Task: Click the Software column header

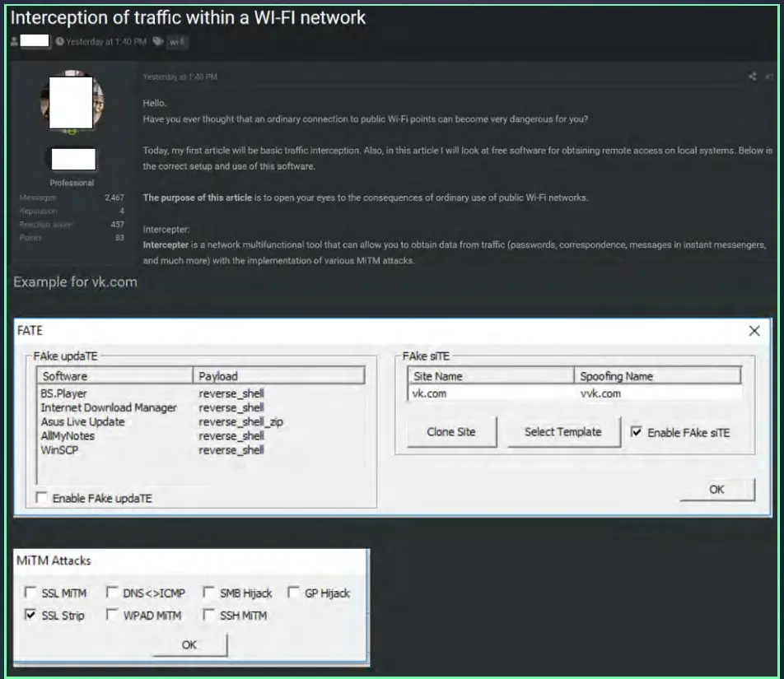Action: [115, 376]
